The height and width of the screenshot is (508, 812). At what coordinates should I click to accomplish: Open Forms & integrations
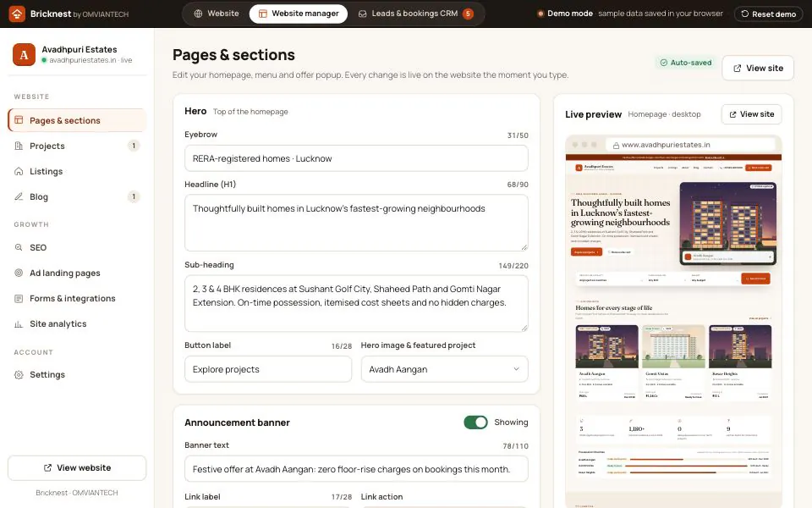[x=77, y=298]
